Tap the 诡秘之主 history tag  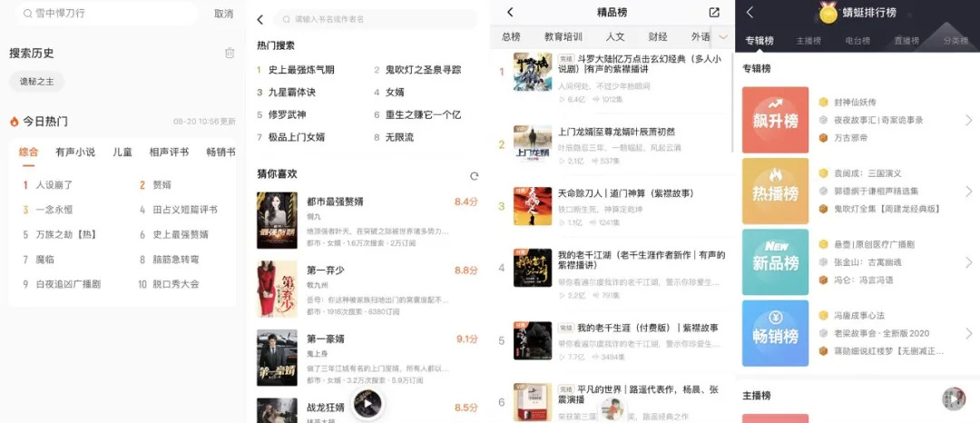click(37, 81)
